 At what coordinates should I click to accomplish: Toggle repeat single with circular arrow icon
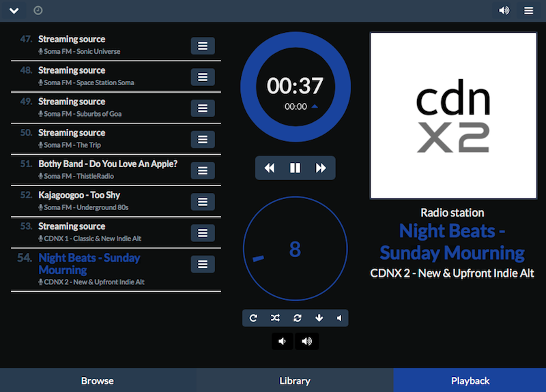pos(253,318)
